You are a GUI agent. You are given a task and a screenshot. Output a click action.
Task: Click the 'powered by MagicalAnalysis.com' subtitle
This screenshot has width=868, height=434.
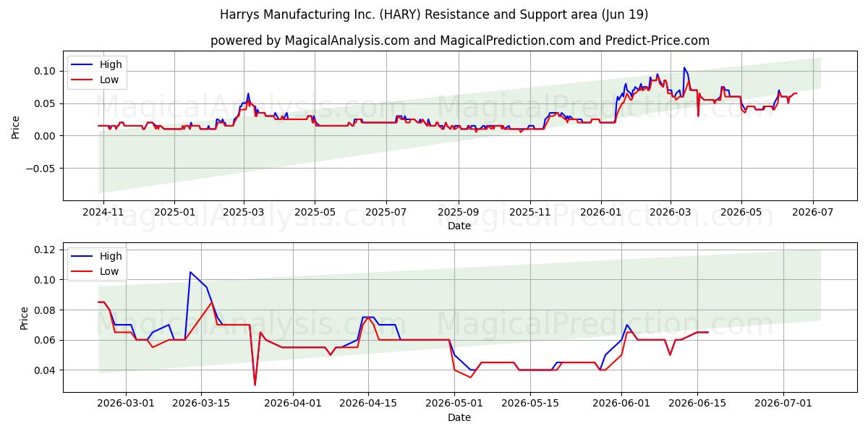(x=459, y=41)
